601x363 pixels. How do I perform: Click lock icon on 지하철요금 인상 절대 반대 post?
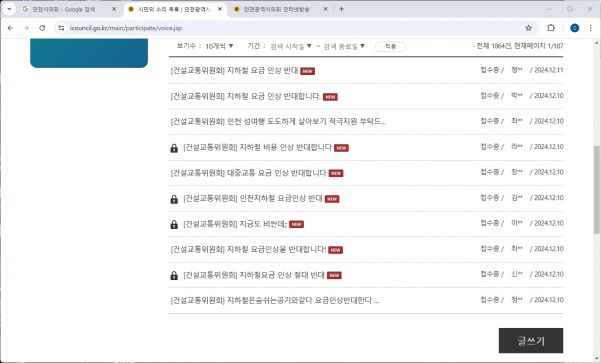(174, 275)
